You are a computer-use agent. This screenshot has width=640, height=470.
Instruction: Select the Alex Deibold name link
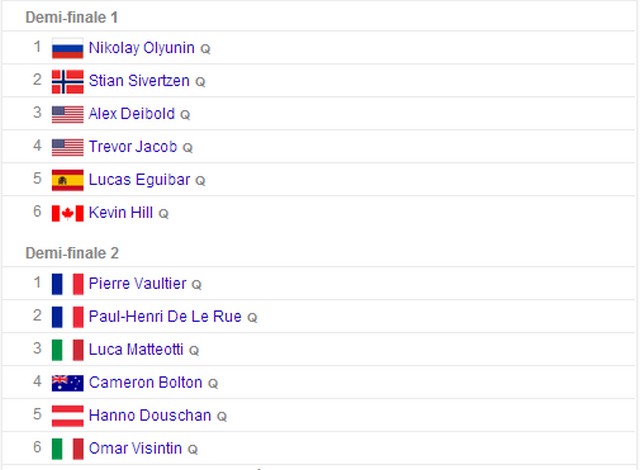132,114
